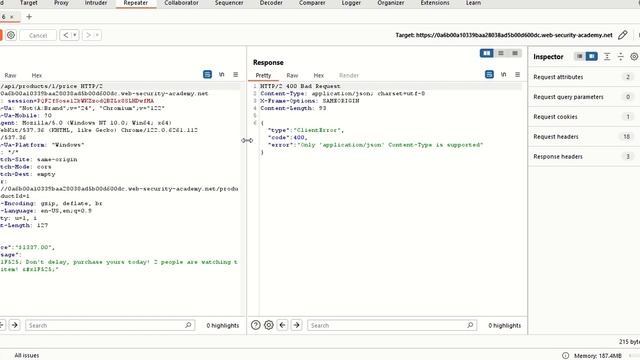This screenshot has height=360, width=640.
Task: Edit the target with the pencil icon
Action: [622, 35]
